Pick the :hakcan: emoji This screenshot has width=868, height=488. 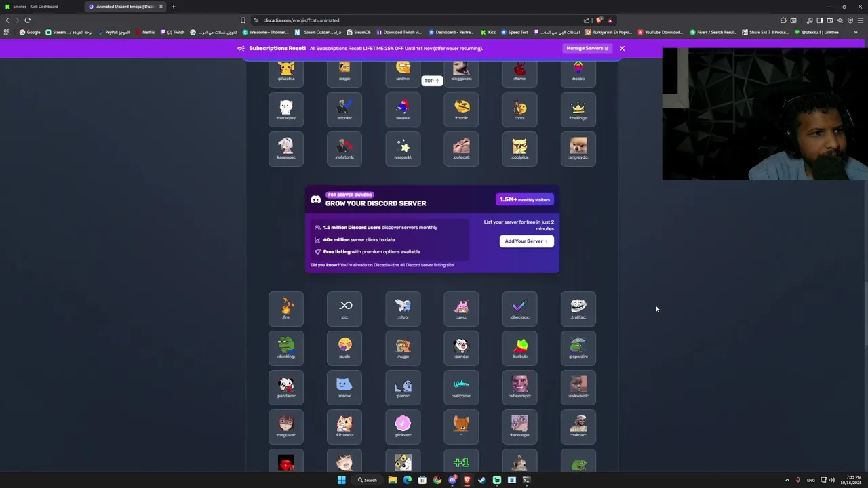[578, 427]
